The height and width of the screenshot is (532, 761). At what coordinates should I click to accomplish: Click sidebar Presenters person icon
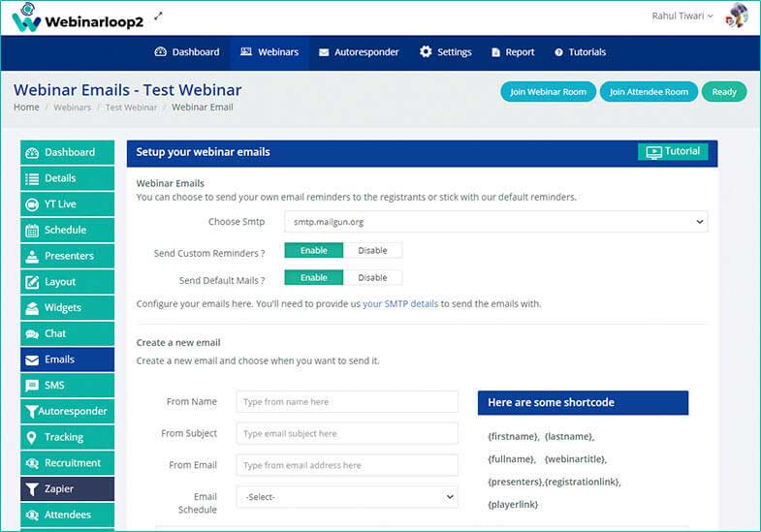coord(32,257)
